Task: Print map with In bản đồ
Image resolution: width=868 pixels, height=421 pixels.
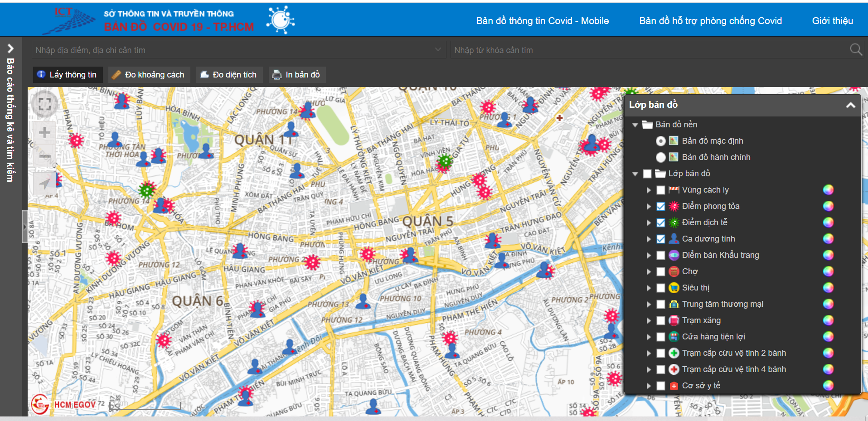Action: [296, 75]
